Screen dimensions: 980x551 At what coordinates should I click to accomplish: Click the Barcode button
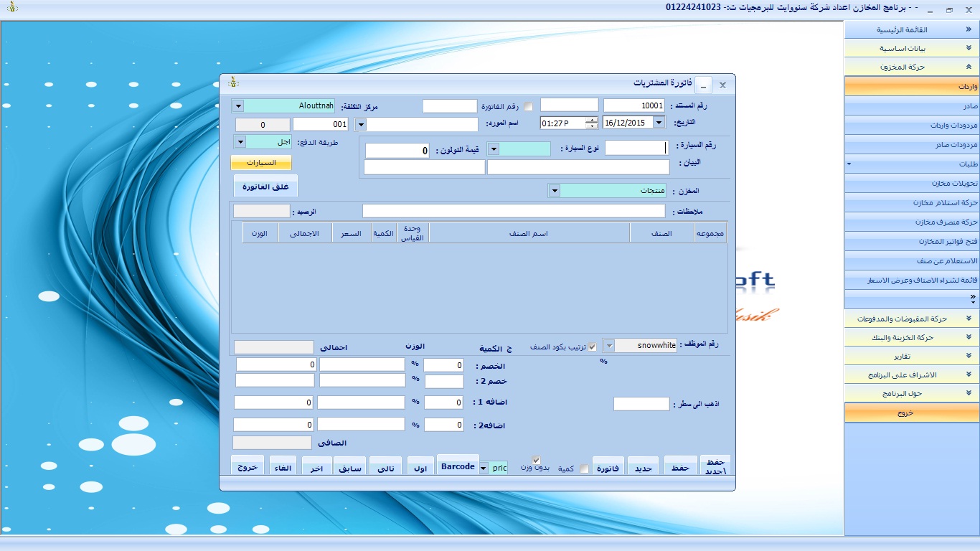tap(458, 466)
